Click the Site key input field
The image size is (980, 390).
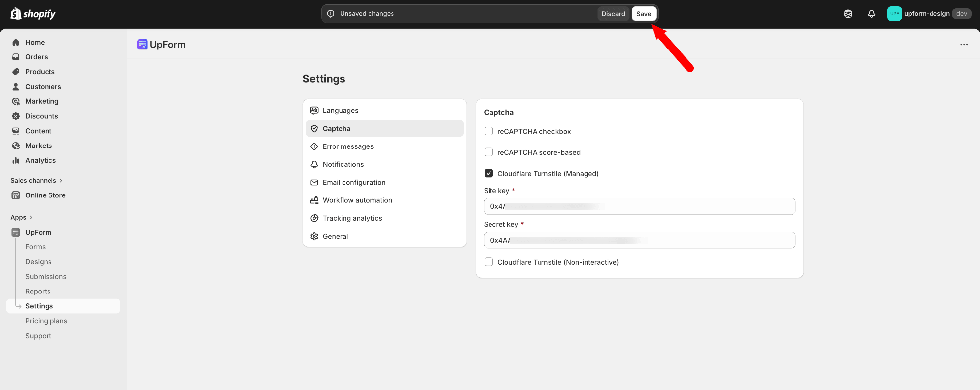(639, 206)
